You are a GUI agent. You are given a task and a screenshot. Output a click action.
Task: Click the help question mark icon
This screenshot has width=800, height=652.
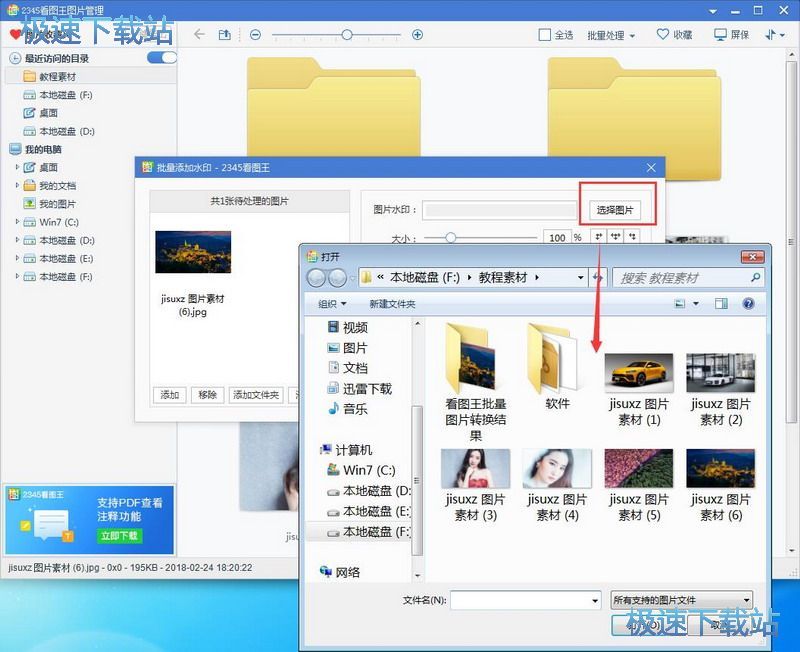(x=748, y=304)
